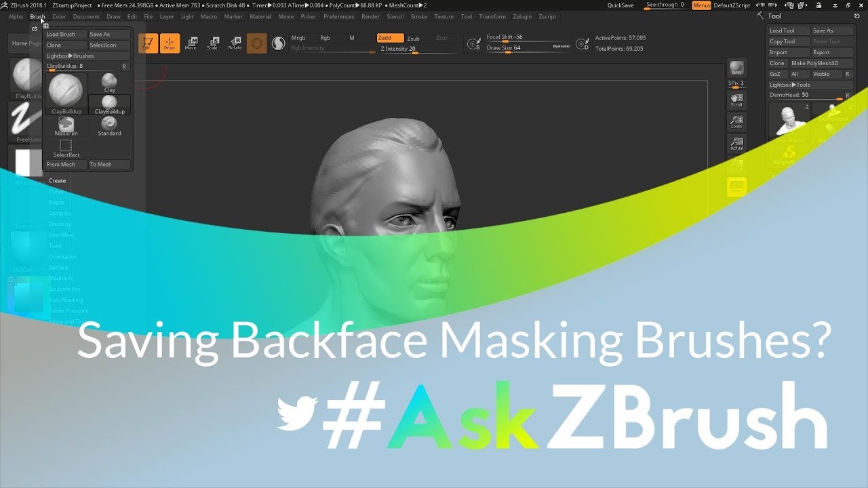This screenshot has width=868, height=488.
Task: Click Make PolyMesh3D button
Action: (x=821, y=63)
